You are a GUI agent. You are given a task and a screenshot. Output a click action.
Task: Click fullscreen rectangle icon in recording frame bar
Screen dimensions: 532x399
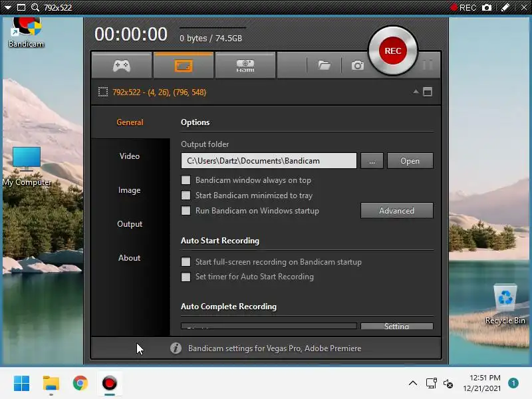(21, 7)
